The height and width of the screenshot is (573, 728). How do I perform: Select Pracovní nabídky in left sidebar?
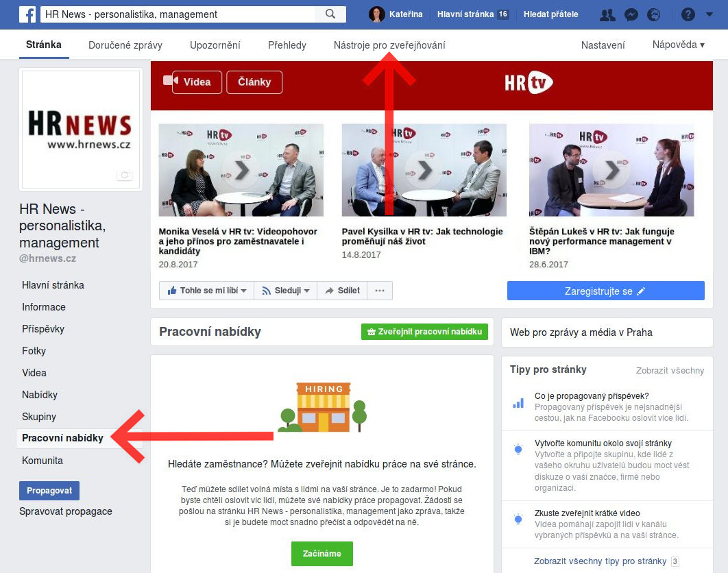point(62,438)
